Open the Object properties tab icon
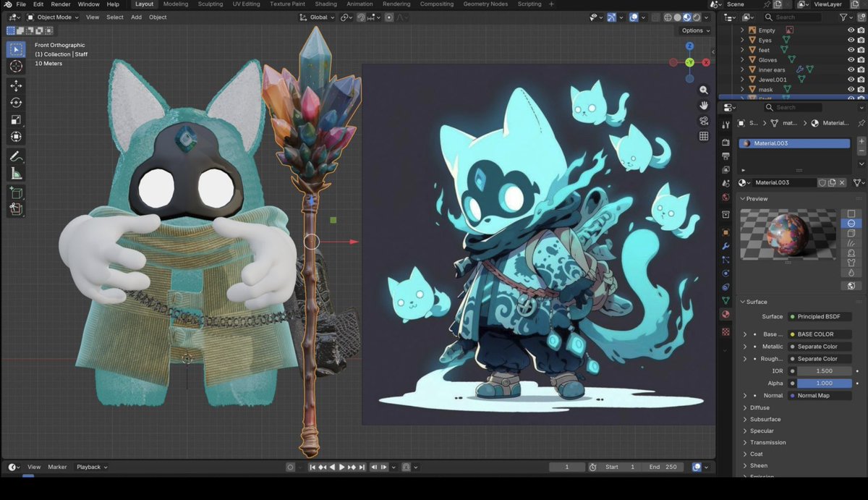This screenshot has width=868, height=500. coord(726,232)
